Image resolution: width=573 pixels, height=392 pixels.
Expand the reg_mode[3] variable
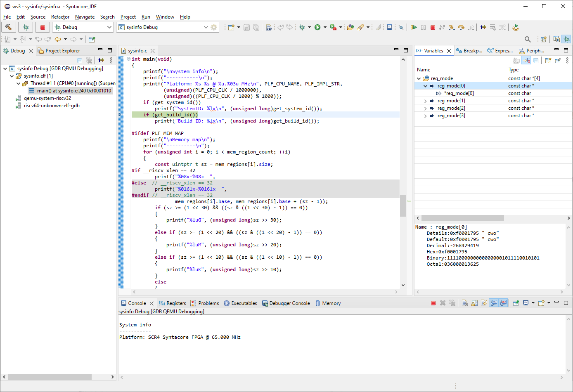(425, 116)
